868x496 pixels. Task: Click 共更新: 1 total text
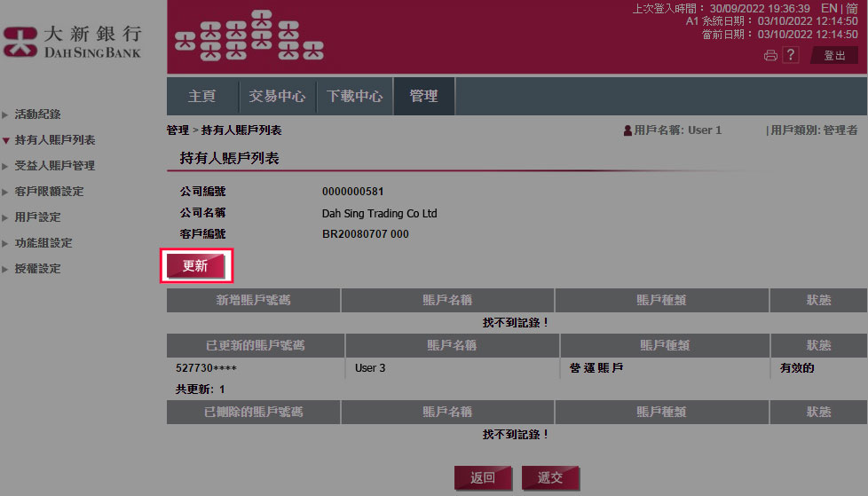pyautogui.click(x=200, y=390)
